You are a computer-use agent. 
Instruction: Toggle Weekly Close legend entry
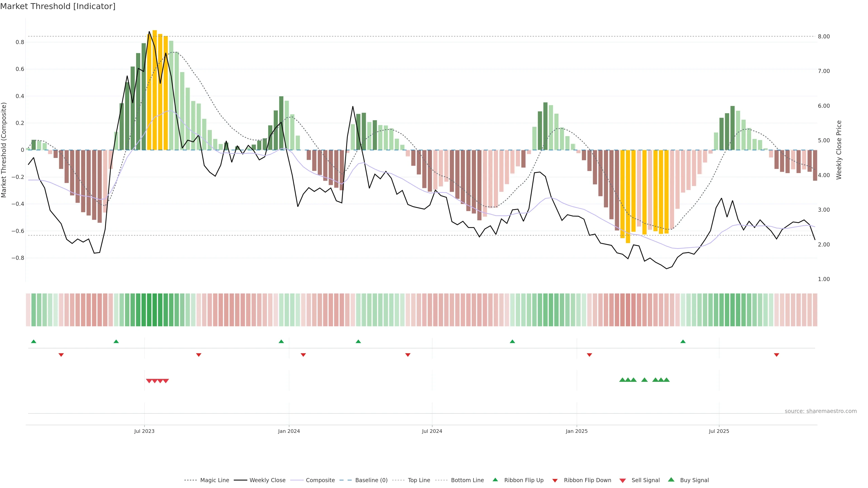point(267,480)
